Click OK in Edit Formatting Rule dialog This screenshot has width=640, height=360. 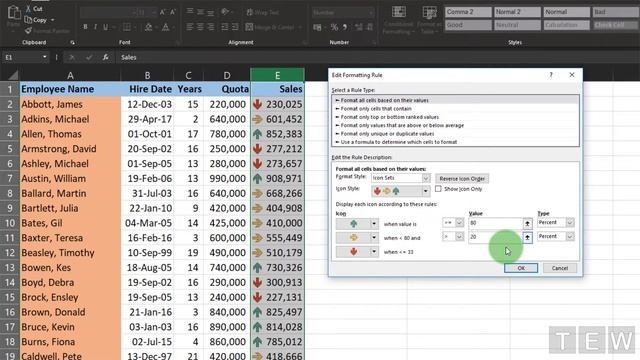[521, 268]
